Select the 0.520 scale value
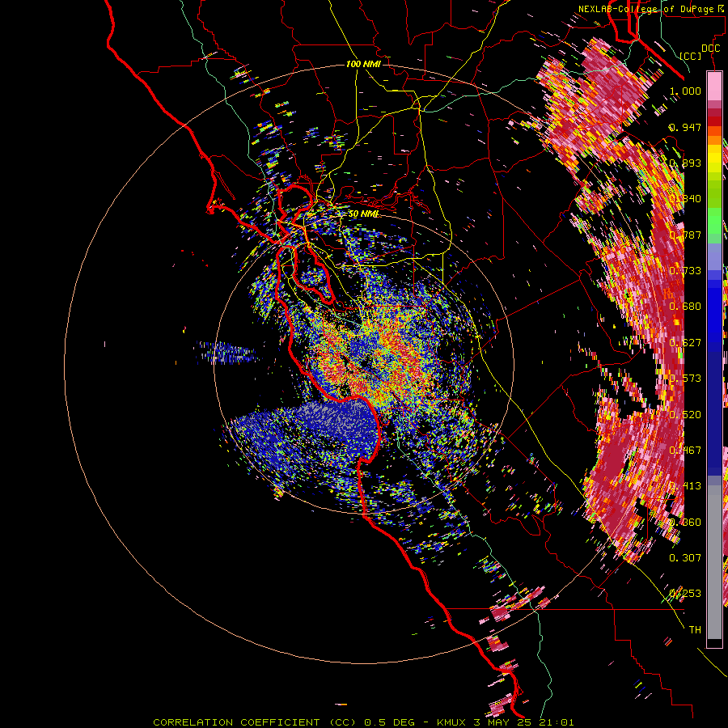 pyautogui.click(x=685, y=415)
